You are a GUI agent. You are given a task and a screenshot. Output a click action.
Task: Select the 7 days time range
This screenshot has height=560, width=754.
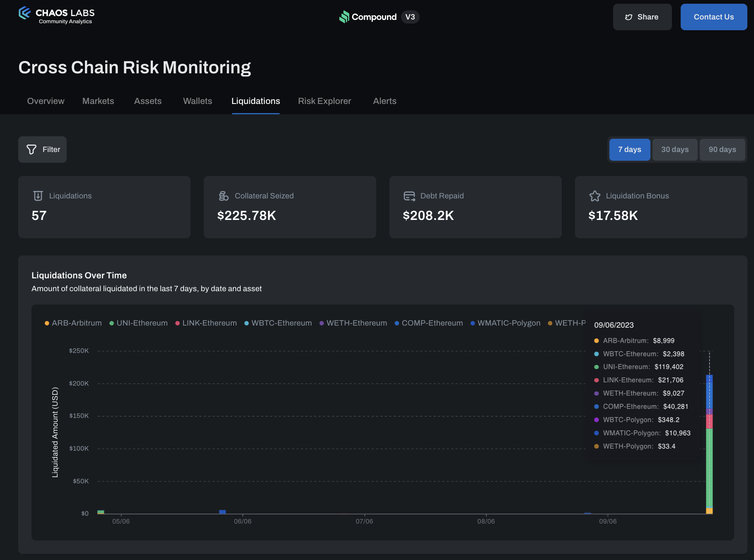629,150
